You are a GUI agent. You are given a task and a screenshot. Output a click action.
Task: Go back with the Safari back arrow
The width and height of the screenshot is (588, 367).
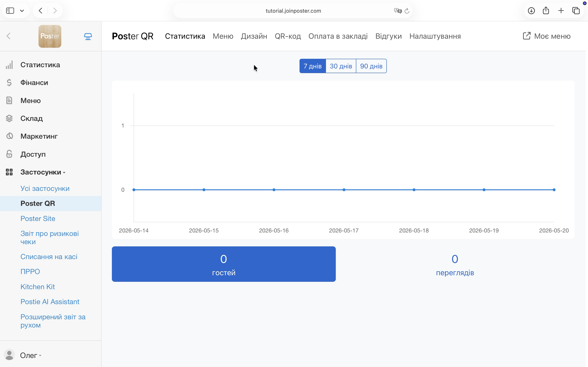41,11
